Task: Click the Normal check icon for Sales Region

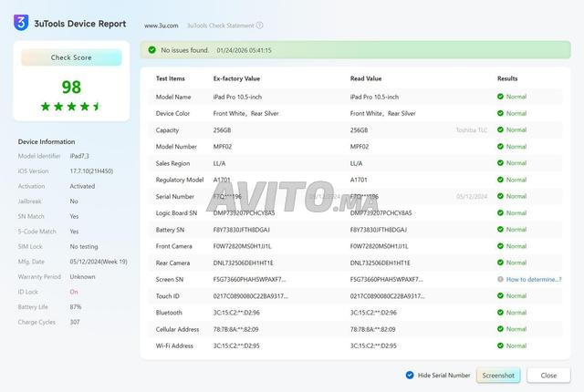Action: 500,163
